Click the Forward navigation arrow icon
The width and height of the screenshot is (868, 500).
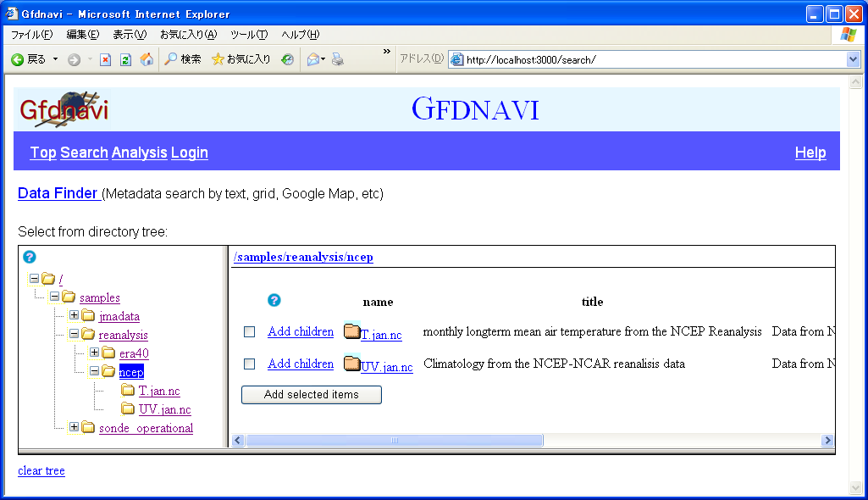point(75,60)
